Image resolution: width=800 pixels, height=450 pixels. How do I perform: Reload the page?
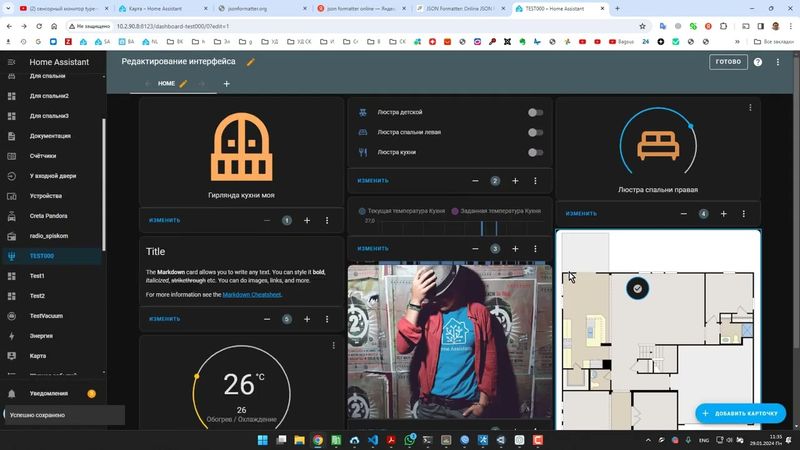(39, 26)
